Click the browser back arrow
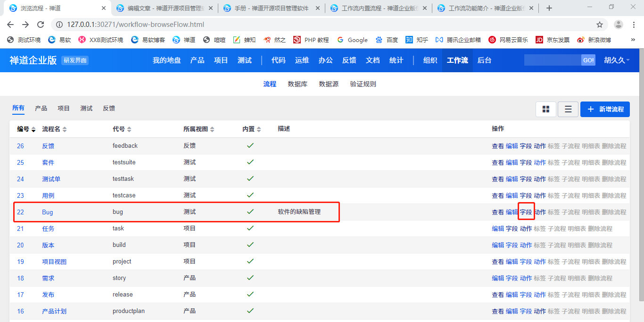 [10, 25]
